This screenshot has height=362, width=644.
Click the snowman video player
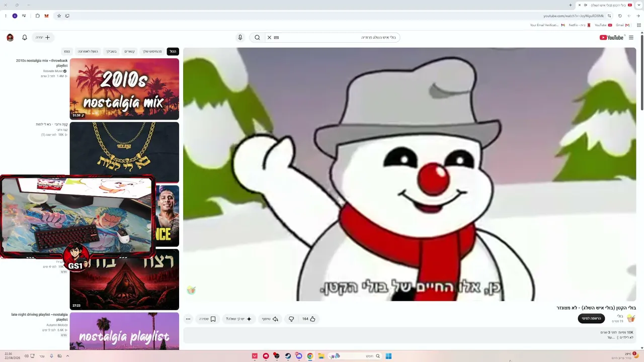tap(410, 174)
